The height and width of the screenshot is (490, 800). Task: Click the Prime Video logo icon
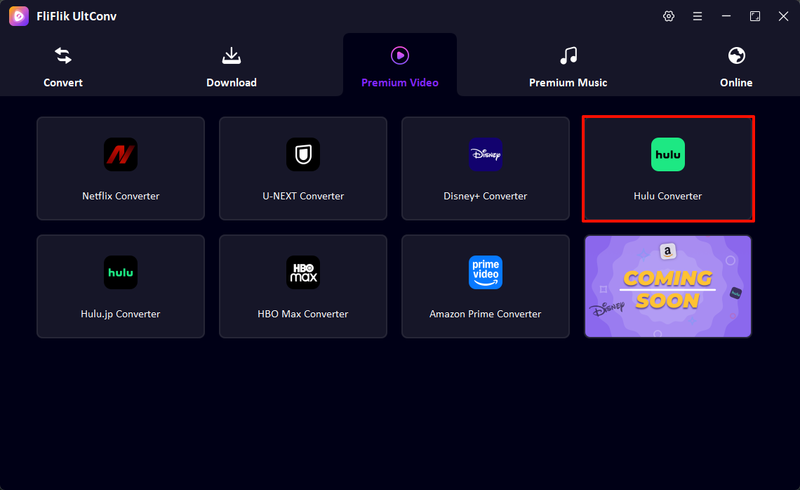pos(486,272)
